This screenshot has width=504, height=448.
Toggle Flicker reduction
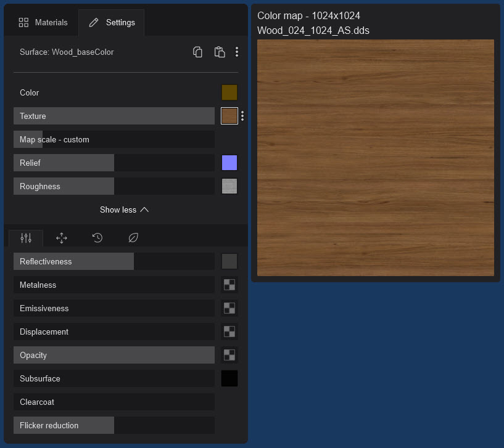[x=63, y=425]
